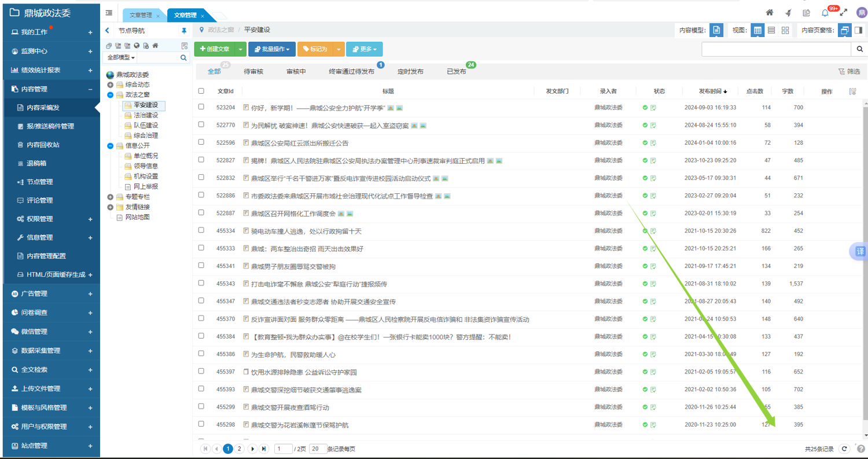Switch to the grid thumbnail view icon
Image resolution: width=868 pixels, height=459 pixels.
785,30
